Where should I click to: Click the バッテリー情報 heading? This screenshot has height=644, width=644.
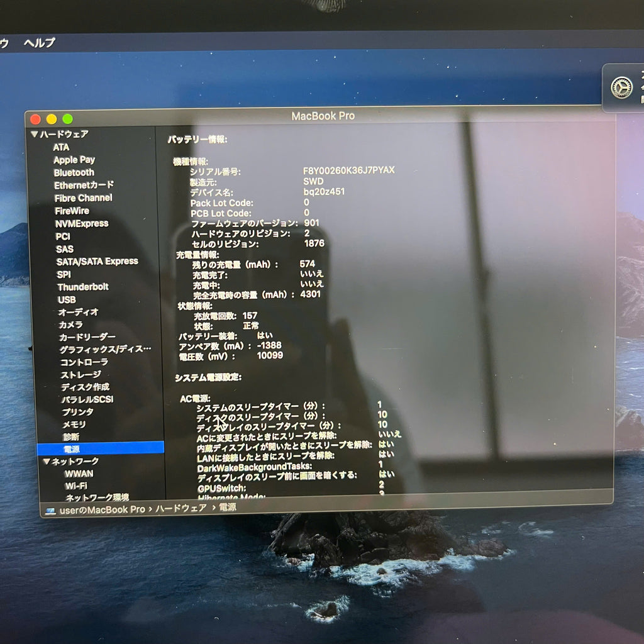tap(197, 140)
